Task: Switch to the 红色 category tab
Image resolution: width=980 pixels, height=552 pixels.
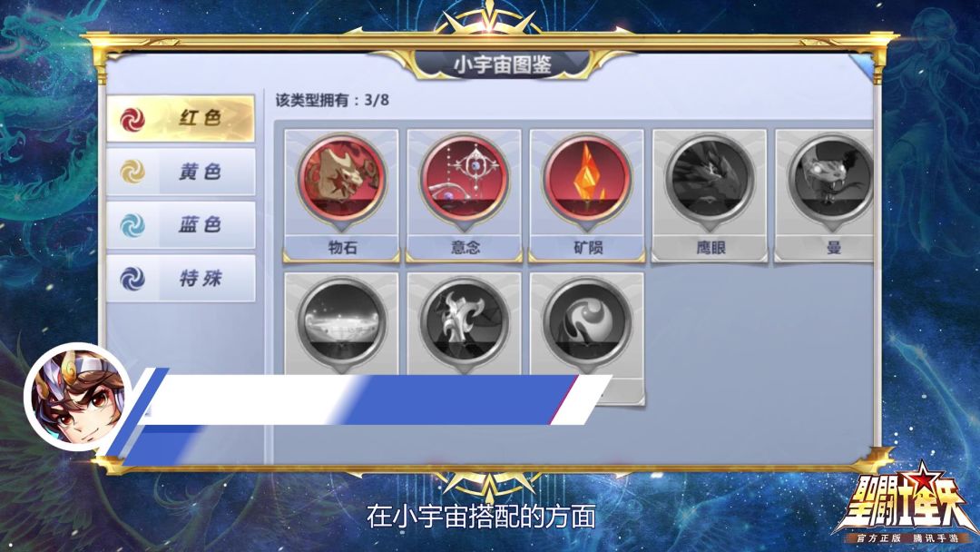Action: (x=181, y=118)
